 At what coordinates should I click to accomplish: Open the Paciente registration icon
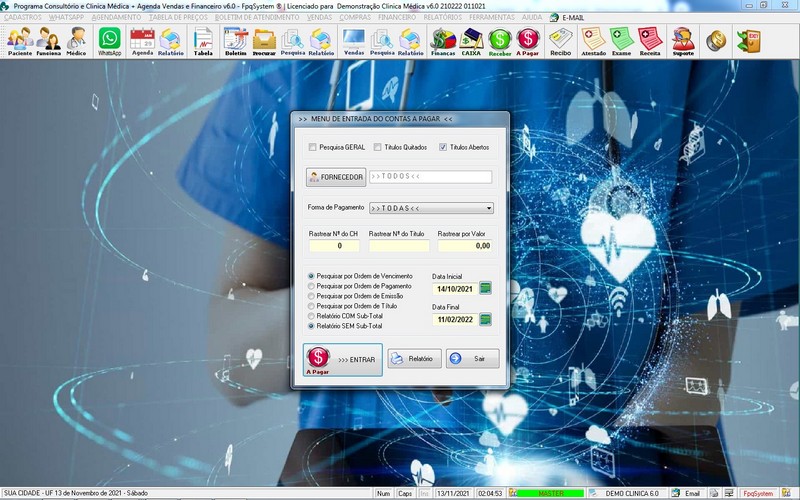click(x=19, y=40)
